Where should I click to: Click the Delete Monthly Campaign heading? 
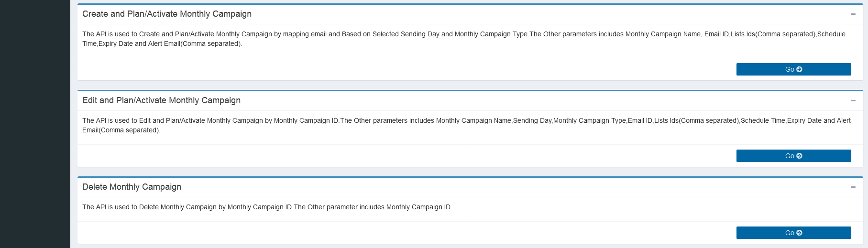132,187
